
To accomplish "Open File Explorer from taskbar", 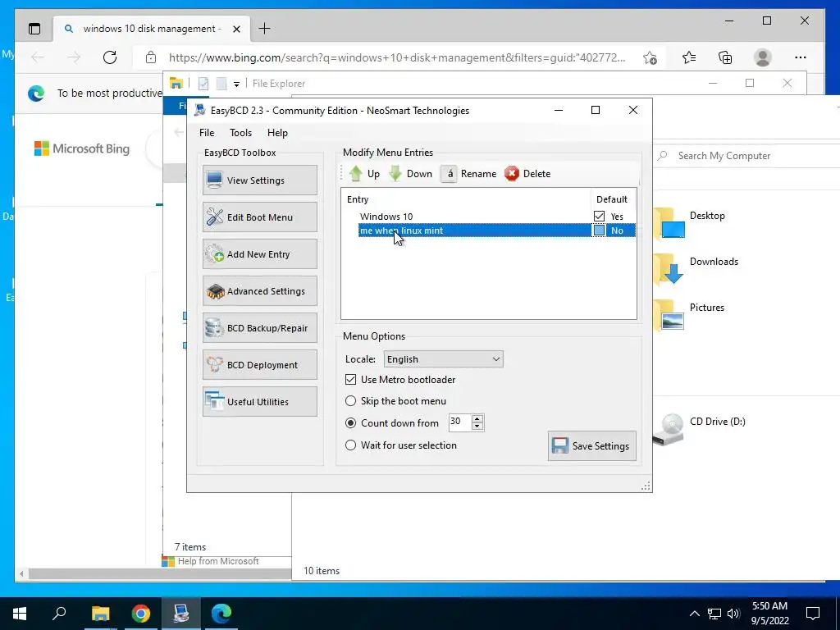I will click(x=100, y=614).
